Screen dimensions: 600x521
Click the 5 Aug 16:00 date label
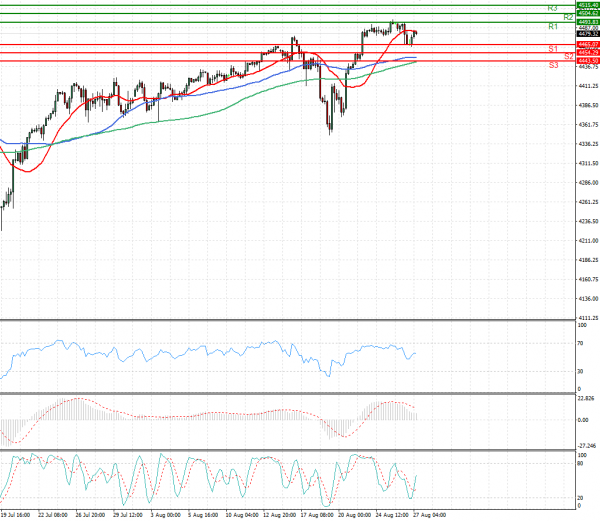tap(203, 515)
